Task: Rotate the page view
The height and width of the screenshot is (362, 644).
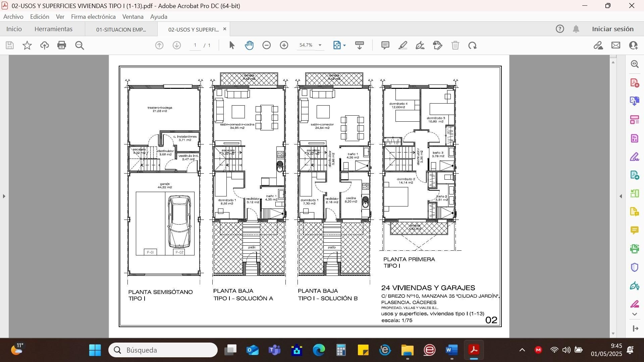Action: (472, 45)
